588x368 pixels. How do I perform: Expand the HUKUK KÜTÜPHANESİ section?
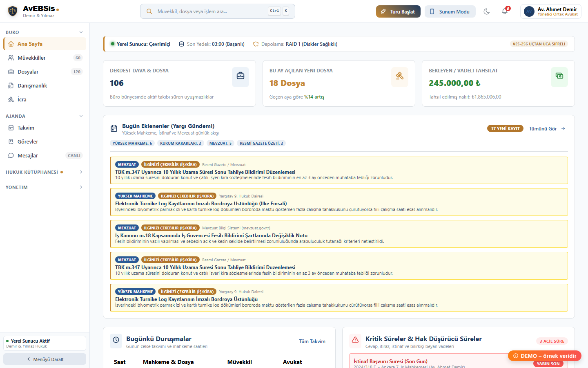point(45,172)
